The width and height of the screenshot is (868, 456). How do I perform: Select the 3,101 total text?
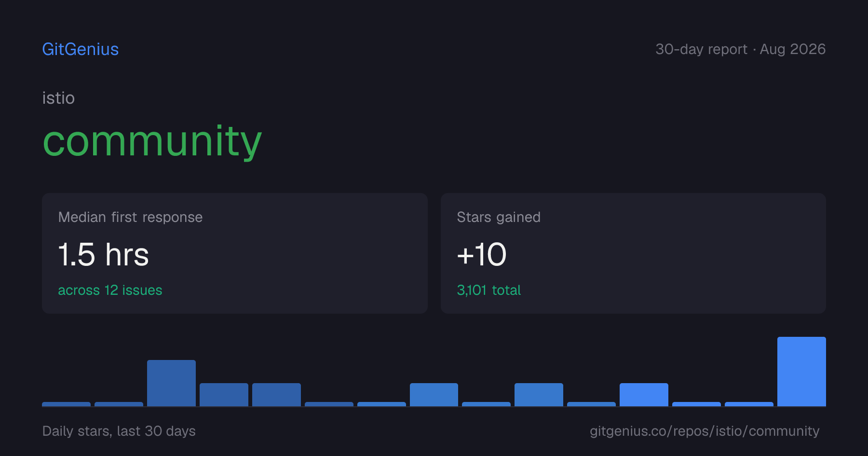click(x=488, y=290)
